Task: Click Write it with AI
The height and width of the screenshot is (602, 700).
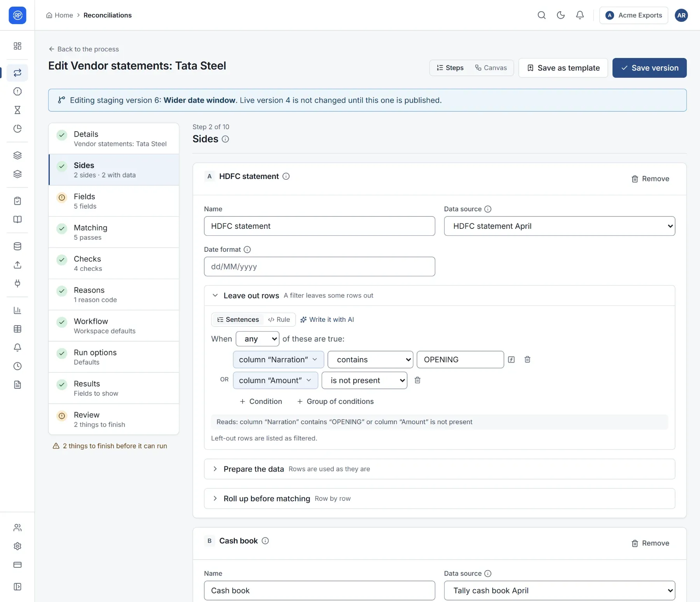Action: click(327, 319)
